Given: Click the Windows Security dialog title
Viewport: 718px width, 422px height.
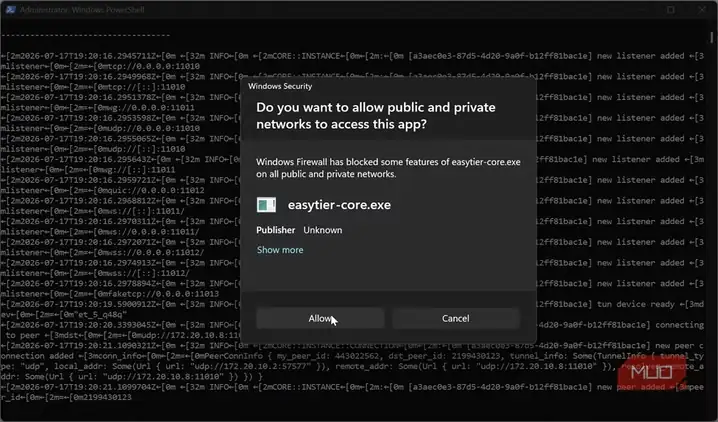Looking at the screenshot, I should pyautogui.click(x=280, y=86).
